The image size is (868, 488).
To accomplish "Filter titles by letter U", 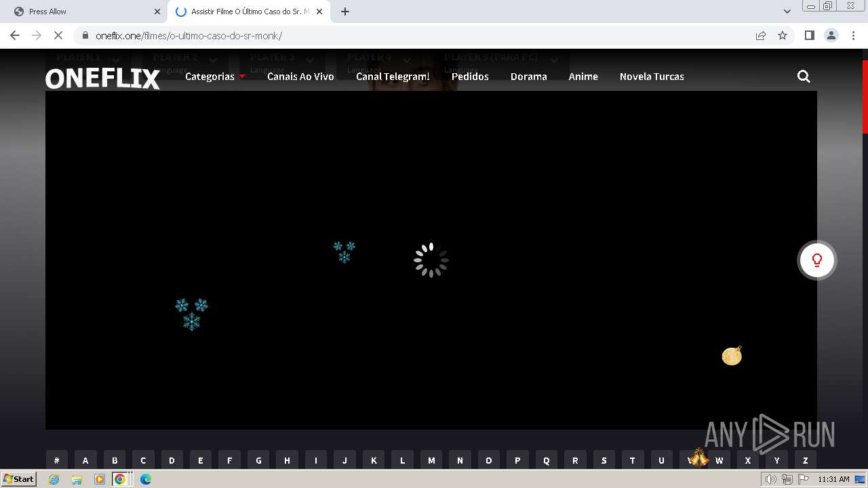I will 662,460.
